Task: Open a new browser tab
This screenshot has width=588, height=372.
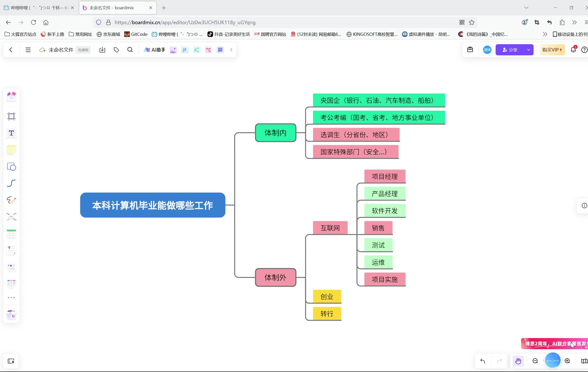Action: (164, 8)
